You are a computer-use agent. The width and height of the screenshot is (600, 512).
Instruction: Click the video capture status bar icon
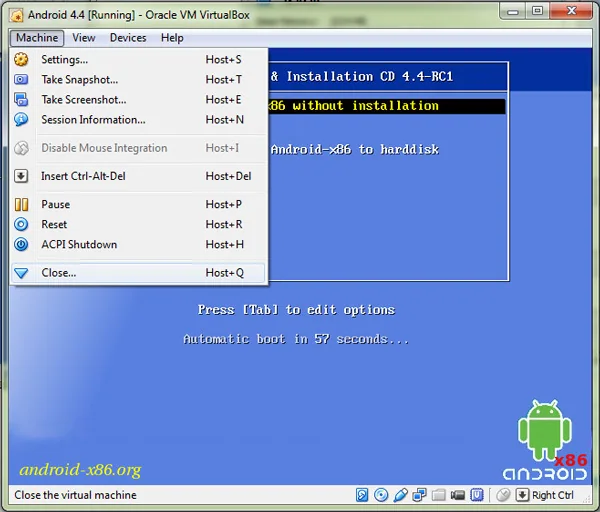458,495
